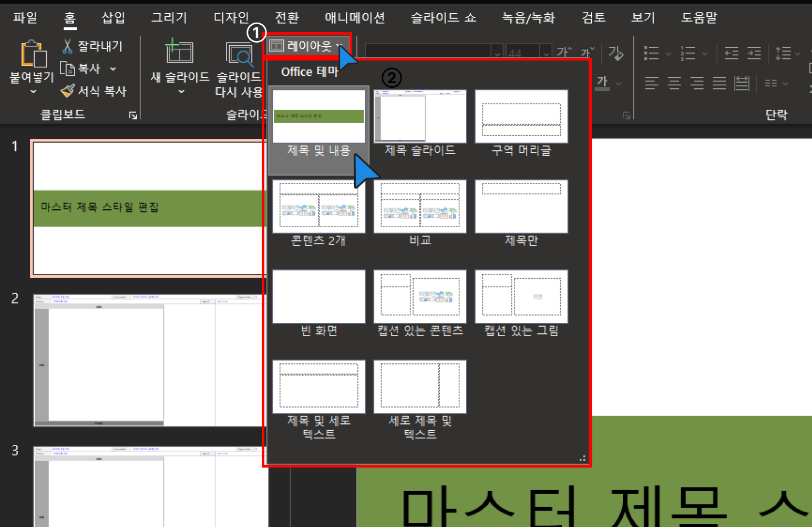
Task: Choose the 제목만 layout
Action: pos(521,214)
